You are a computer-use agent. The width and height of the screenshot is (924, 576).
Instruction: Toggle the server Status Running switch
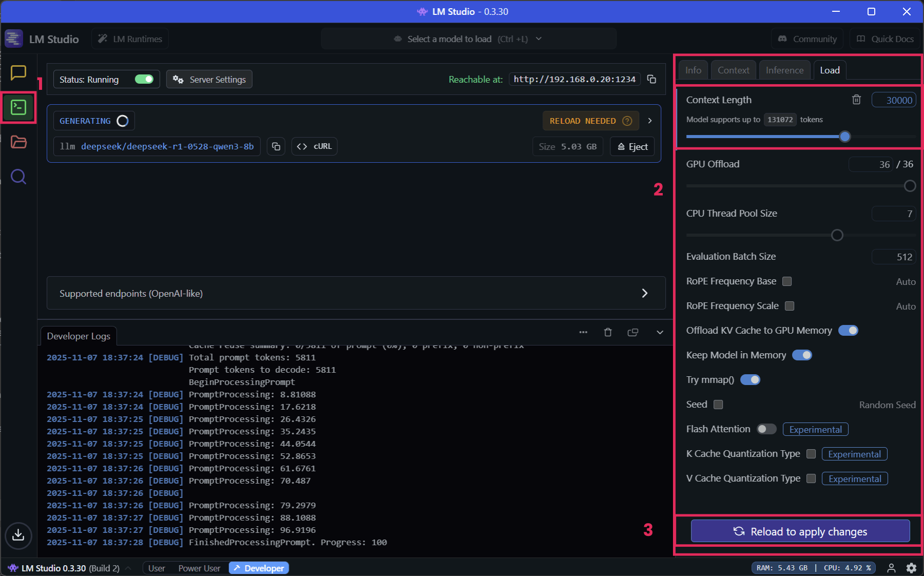(x=144, y=79)
